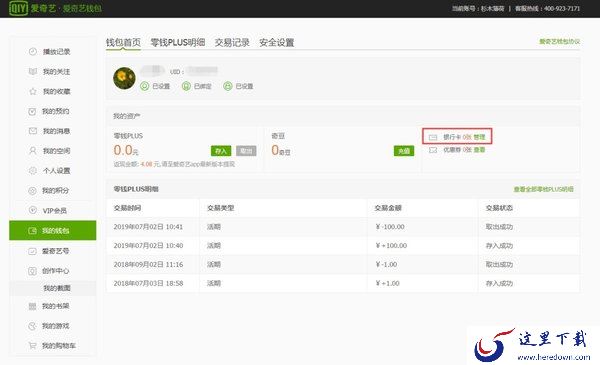The width and height of the screenshot is (600, 365).
Task: Open 查看全部零钱PLUS明细 link
Action: coord(543,189)
